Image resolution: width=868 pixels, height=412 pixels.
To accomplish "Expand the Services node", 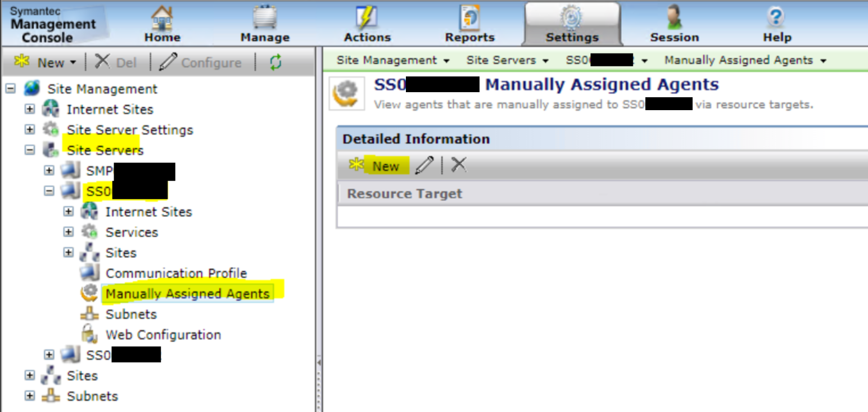I will coord(69,232).
